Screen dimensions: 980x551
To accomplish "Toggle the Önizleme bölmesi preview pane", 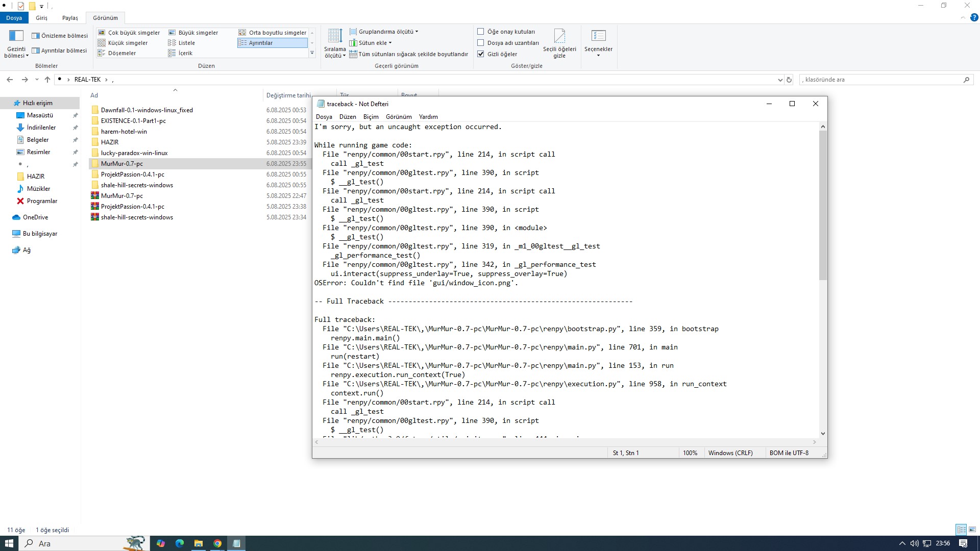I will click(60, 36).
